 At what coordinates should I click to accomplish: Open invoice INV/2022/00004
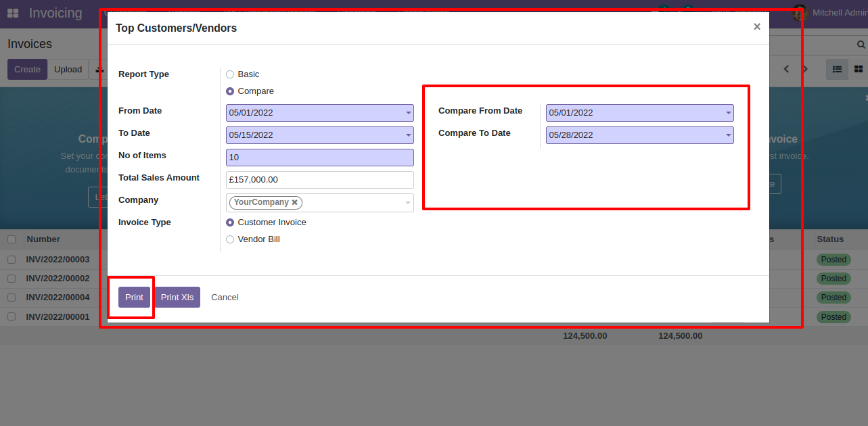pyautogui.click(x=58, y=298)
